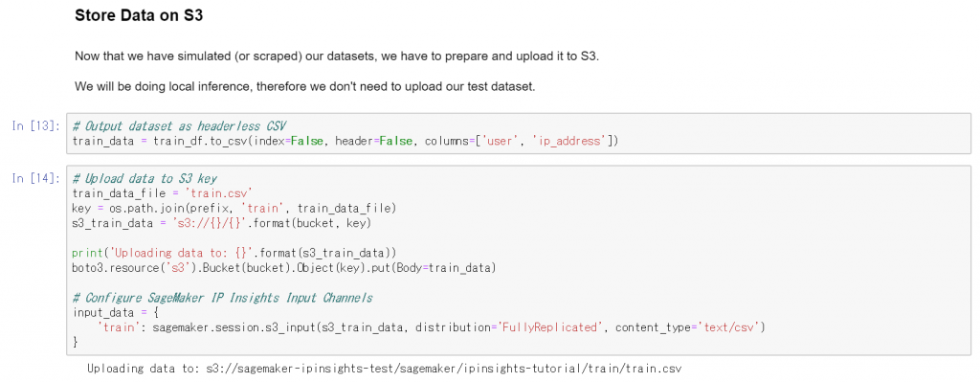This screenshot has width=980, height=382.
Task: Click the s3_train_data format string line
Action: pos(222,223)
